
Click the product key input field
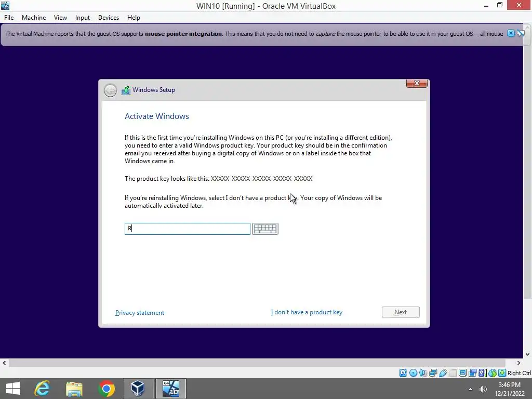[x=187, y=229]
